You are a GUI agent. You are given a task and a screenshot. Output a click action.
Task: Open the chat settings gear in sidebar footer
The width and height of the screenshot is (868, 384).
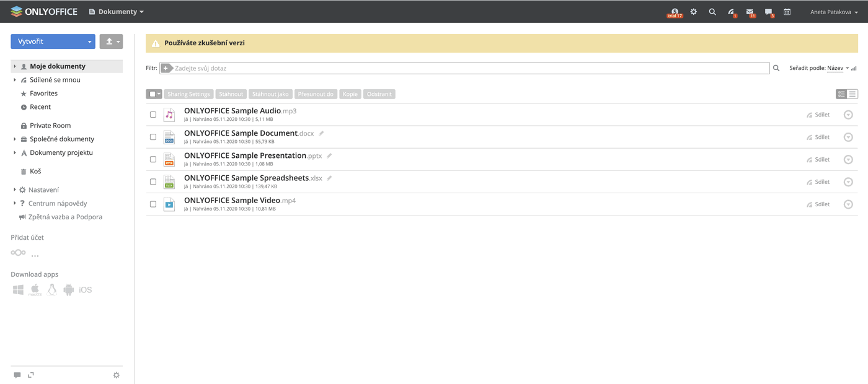point(116,375)
